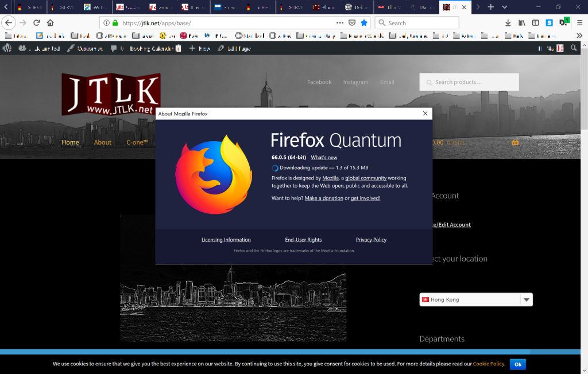Click the Edit Account link
The height and width of the screenshot is (374, 588).
(451, 224)
